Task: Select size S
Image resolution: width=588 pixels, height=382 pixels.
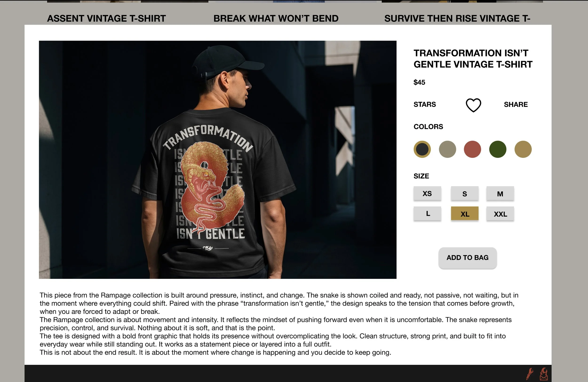Action: 465,194
